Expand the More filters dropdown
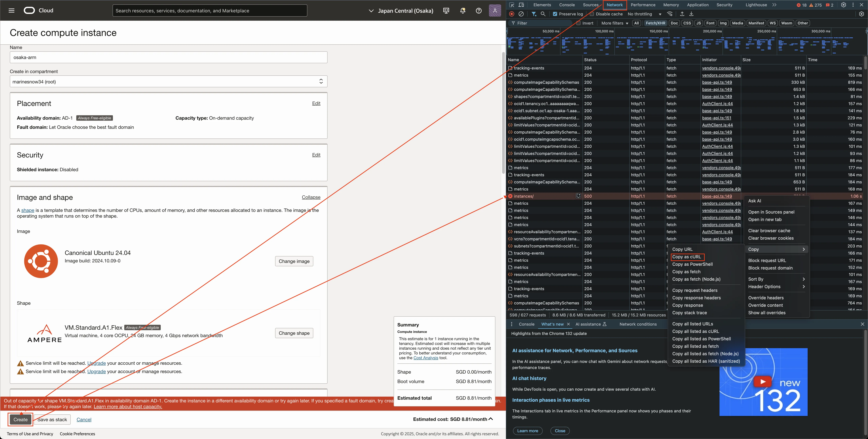 tap(615, 23)
